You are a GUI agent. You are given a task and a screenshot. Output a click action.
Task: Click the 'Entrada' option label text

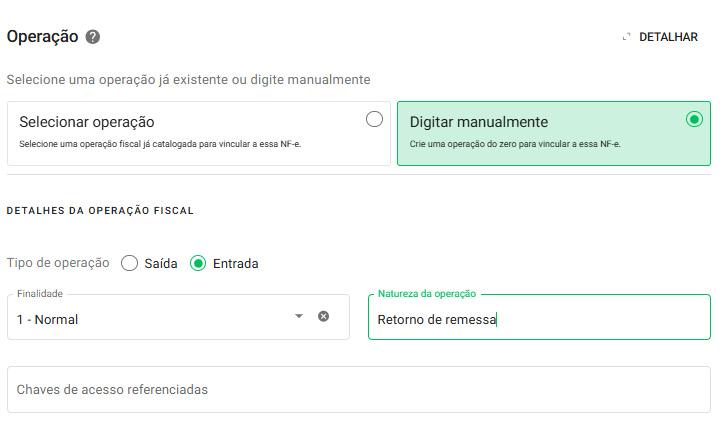point(235,264)
